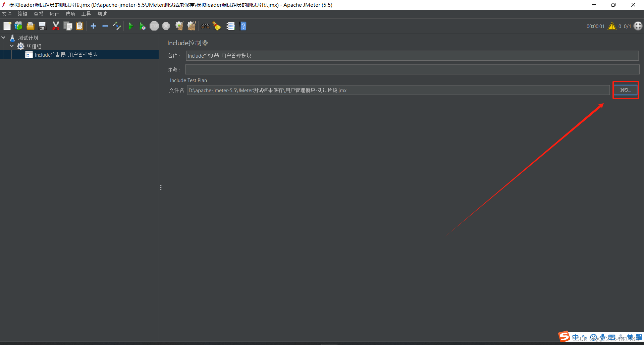Viewport: 644px width, 345px height.
Task: Click the yellow warning triangle log indicator
Action: pyautogui.click(x=612, y=26)
